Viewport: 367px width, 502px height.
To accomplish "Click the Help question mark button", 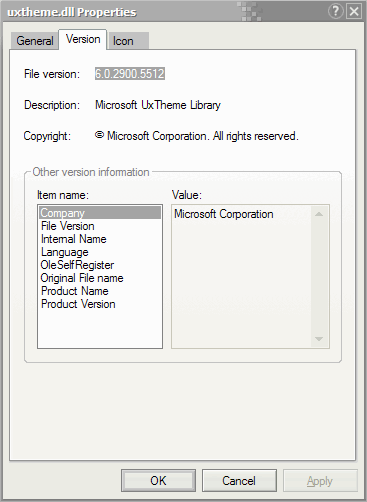I will (335, 12).
